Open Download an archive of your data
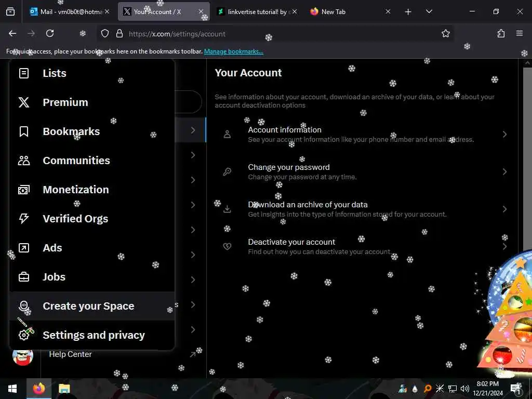The width and height of the screenshot is (532, 399). (362, 209)
